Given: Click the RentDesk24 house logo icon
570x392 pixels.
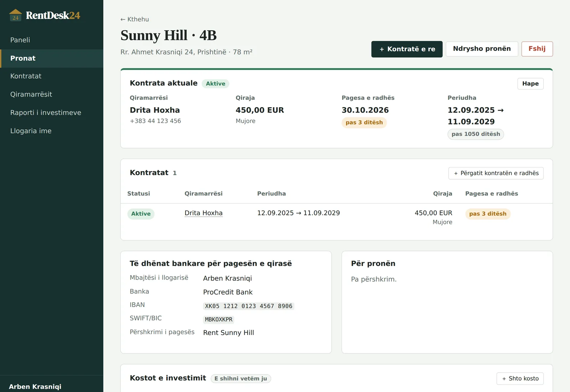Looking at the screenshot, I should pos(15,15).
